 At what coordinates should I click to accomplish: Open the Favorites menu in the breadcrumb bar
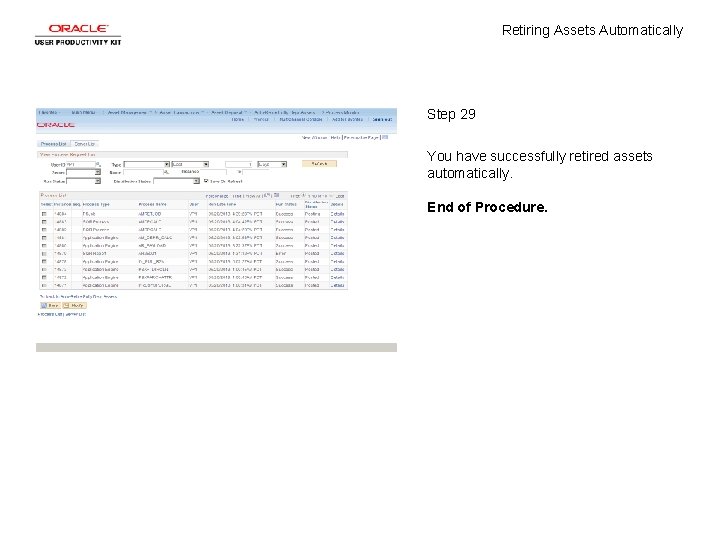tap(49, 112)
